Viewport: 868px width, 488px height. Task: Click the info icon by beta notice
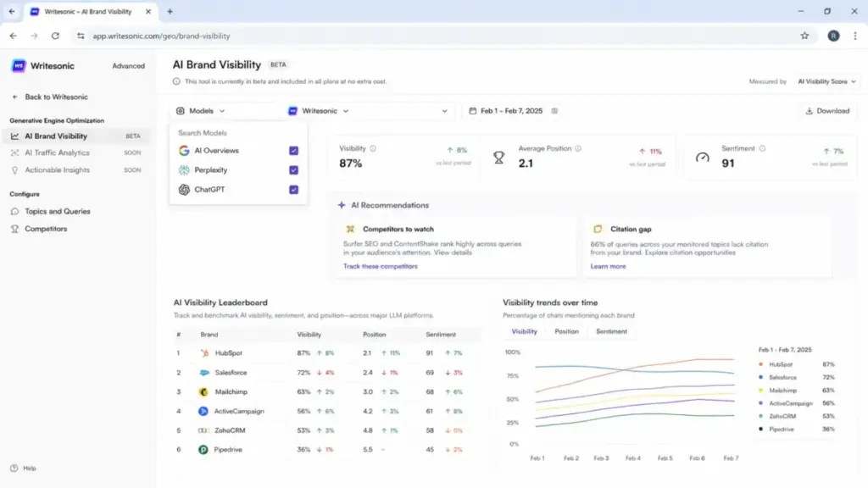point(176,81)
